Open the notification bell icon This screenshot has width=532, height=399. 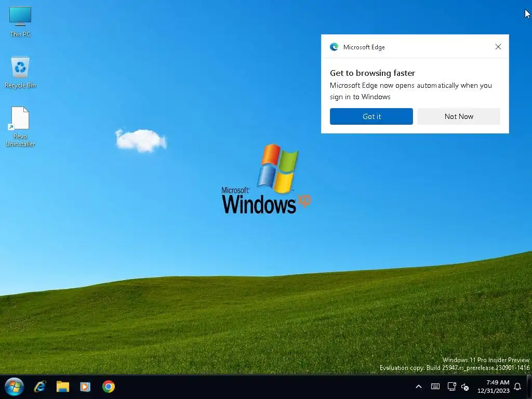[x=517, y=387]
